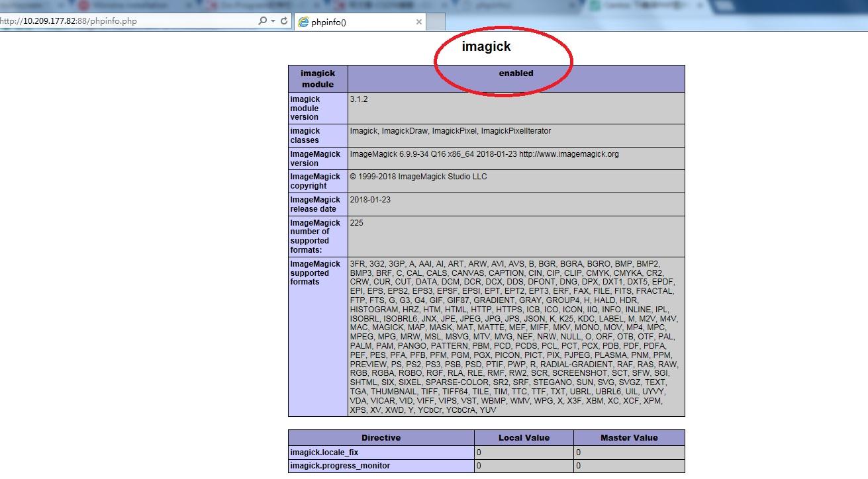Click the '© 1999-2018 ImageMagick Studio LLC' value

418,177
